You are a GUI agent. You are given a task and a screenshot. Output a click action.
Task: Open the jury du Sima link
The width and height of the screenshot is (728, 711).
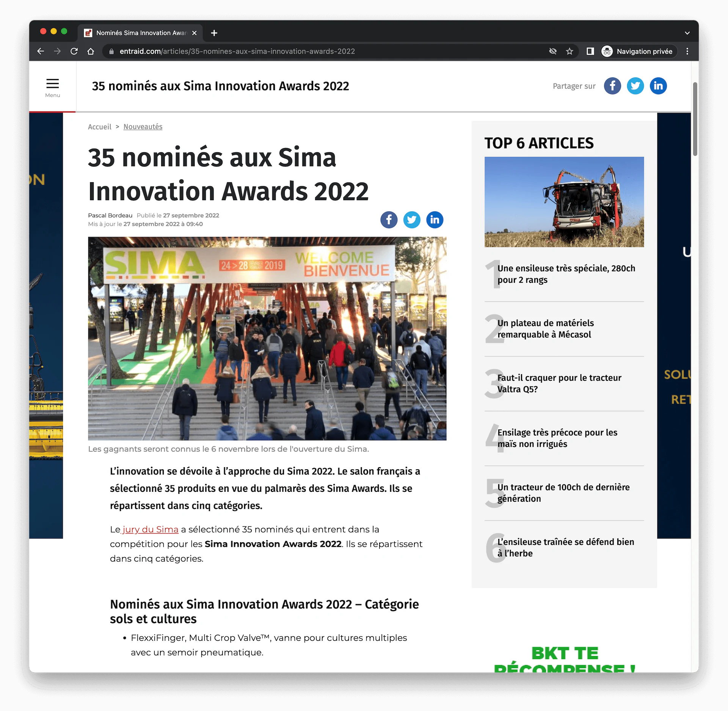(150, 529)
